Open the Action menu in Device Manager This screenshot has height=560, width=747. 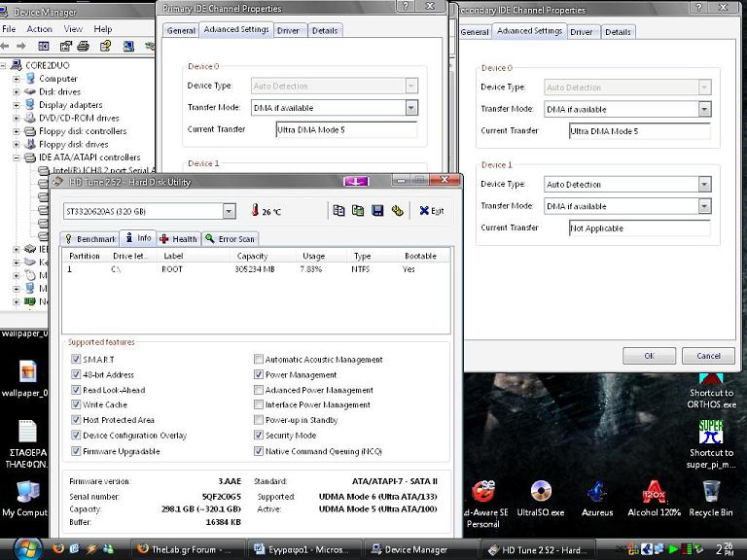(x=40, y=29)
